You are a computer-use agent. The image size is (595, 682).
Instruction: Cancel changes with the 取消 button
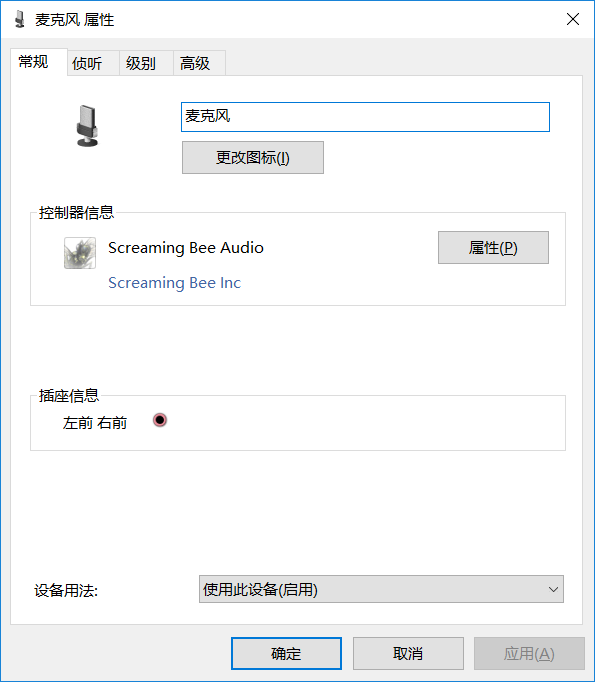(408, 653)
